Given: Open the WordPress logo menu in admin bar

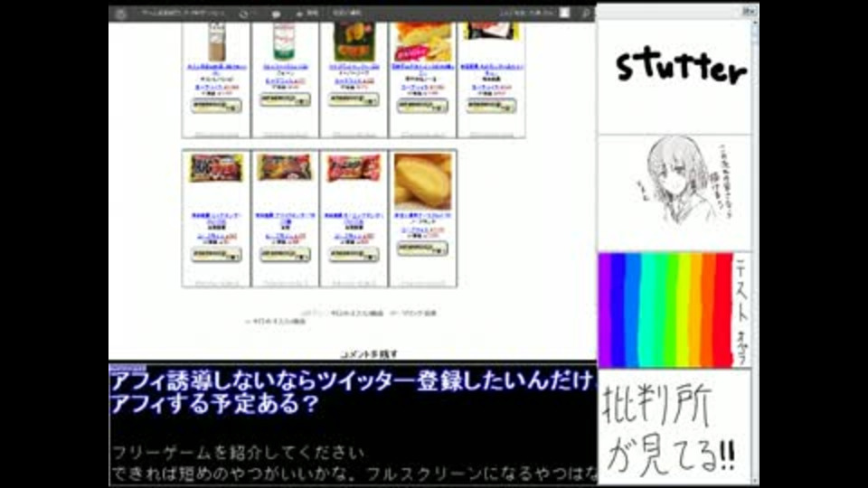Looking at the screenshot, I should tap(120, 14).
